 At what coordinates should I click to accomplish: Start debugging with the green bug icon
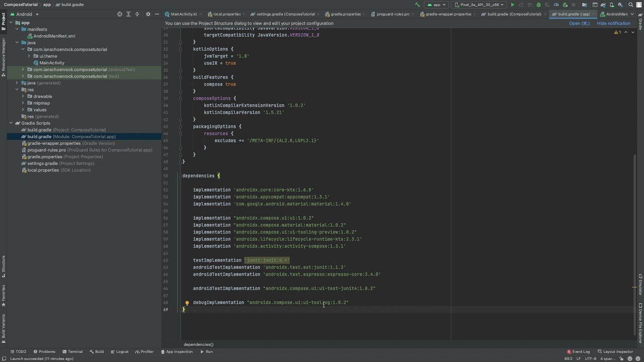pyautogui.click(x=538, y=5)
